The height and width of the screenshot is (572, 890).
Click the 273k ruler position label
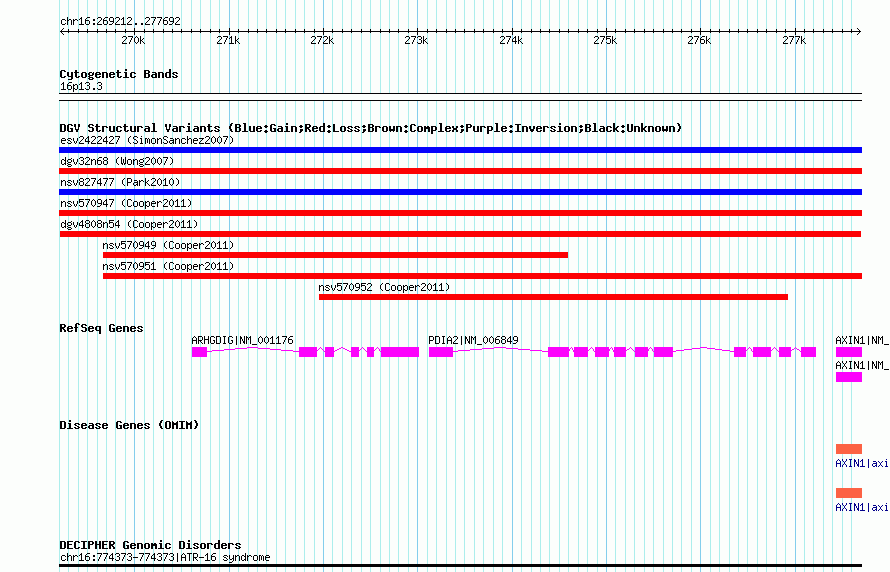pos(416,40)
